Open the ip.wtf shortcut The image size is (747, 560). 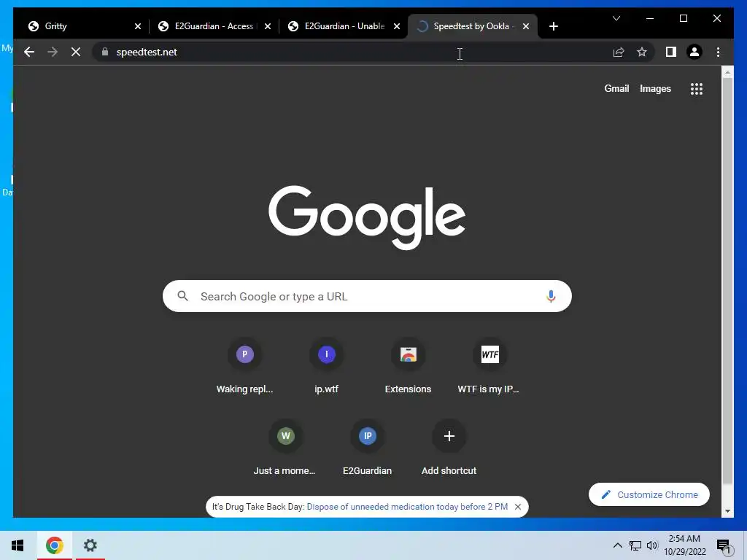point(326,366)
